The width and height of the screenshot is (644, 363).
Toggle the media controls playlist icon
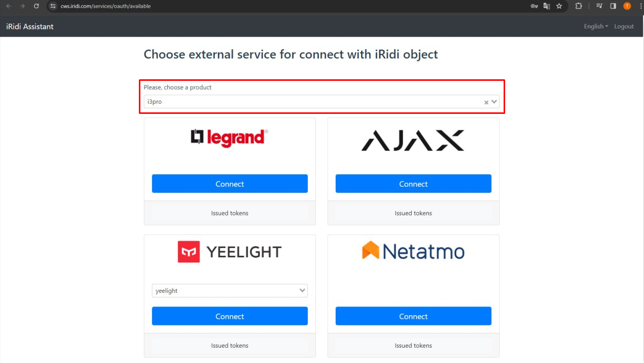(x=600, y=6)
